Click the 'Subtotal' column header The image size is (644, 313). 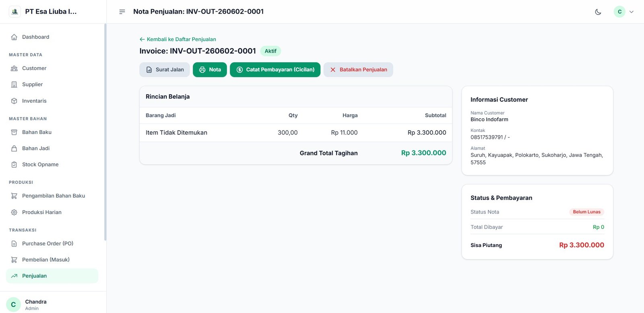[436, 115]
